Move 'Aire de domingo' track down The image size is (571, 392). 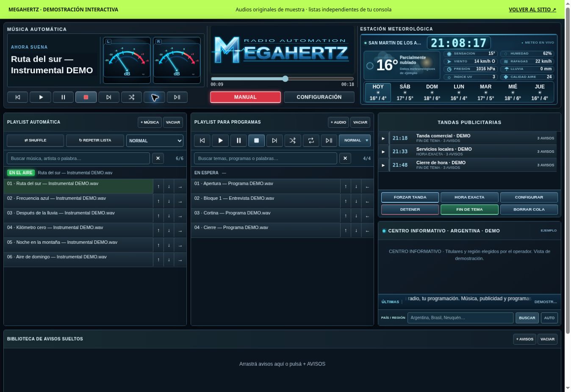(169, 260)
